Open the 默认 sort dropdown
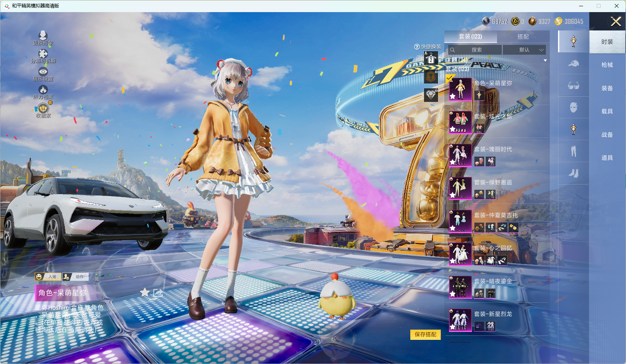Image resolution: width=626 pixels, height=364 pixels. click(524, 50)
